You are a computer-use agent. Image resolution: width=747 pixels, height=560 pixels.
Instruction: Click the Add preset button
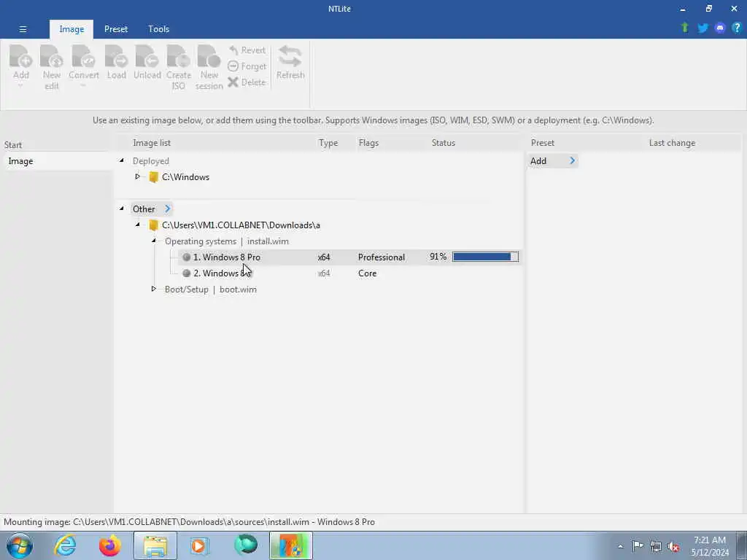pyautogui.click(x=553, y=161)
